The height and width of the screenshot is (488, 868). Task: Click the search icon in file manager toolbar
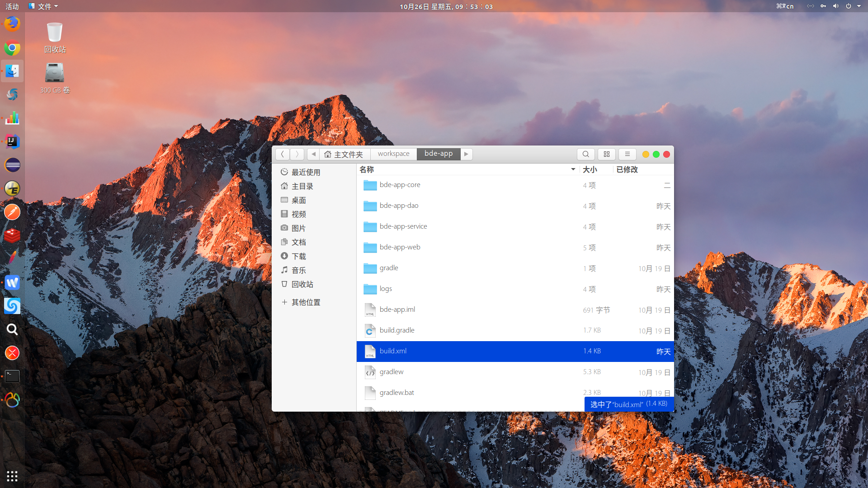[x=585, y=154]
